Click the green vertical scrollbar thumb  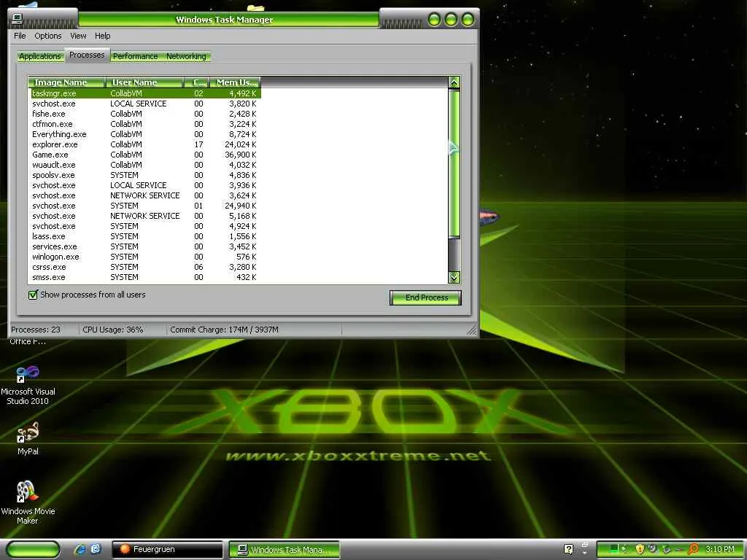coord(454,163)
